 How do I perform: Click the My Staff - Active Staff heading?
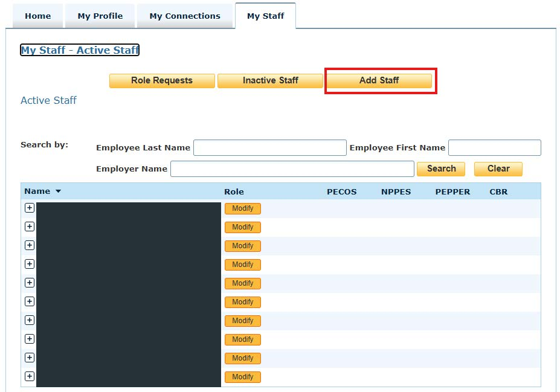pos(80,50)
